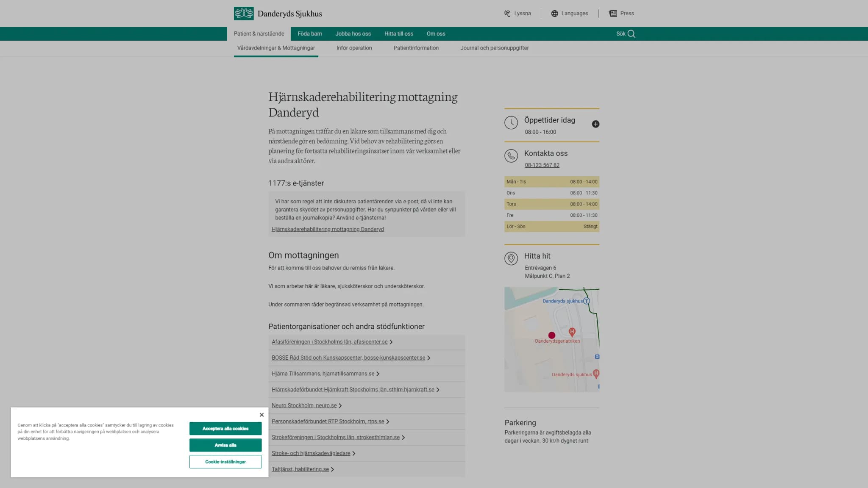Click the Languages globe icon
The image size is (868, 488).
554,14
